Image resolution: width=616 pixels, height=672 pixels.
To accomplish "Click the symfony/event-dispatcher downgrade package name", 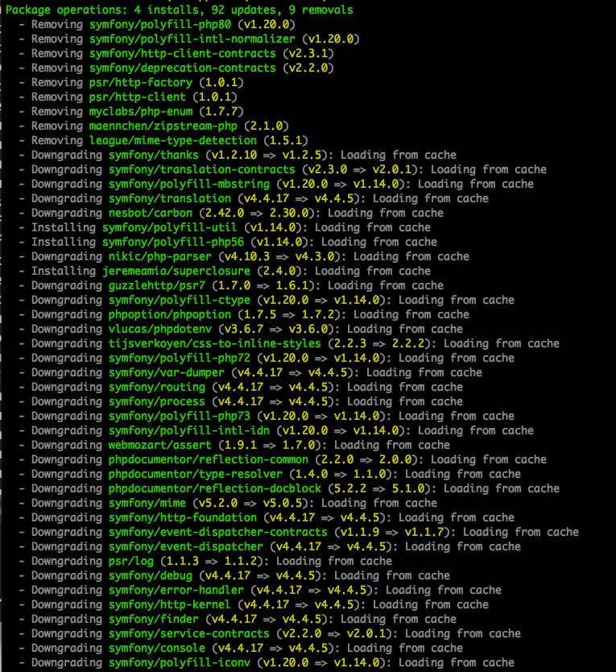I will pyautogui.click(x=185, y=546).
